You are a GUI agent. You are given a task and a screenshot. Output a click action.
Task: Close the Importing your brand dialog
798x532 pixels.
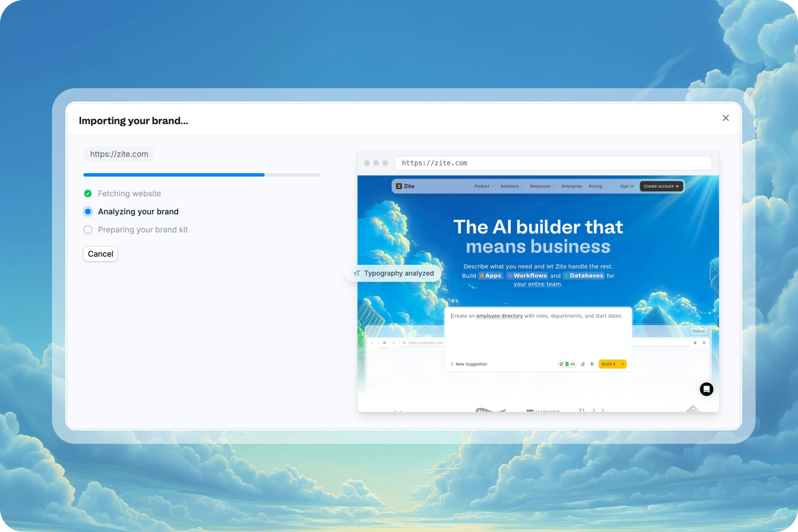coord(725,118)
